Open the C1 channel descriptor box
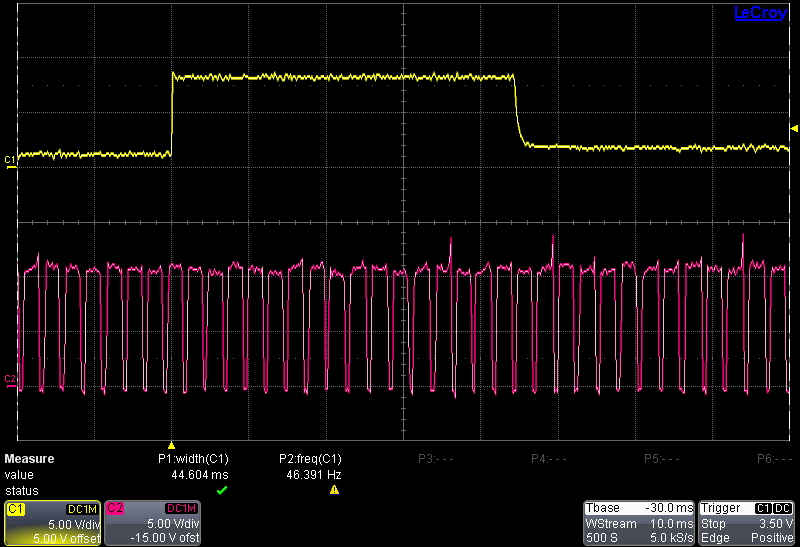Screen dimensions: 800x547 coord(53,523)
